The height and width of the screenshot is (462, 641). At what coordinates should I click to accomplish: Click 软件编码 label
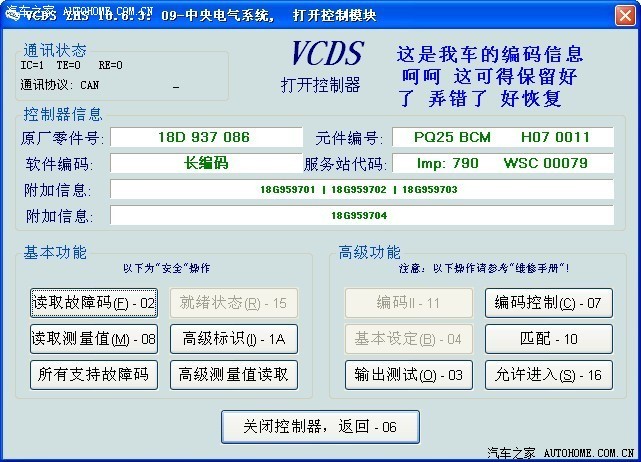59,164
